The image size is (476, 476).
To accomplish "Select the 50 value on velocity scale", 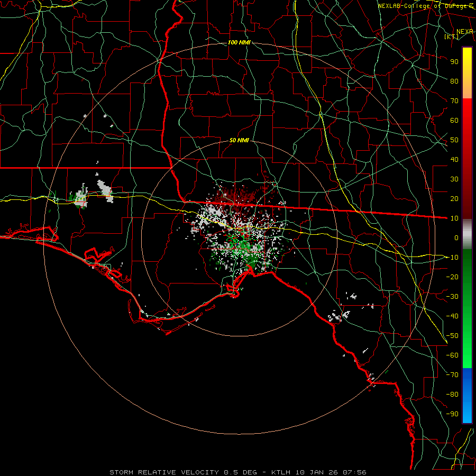I will 454,140.
